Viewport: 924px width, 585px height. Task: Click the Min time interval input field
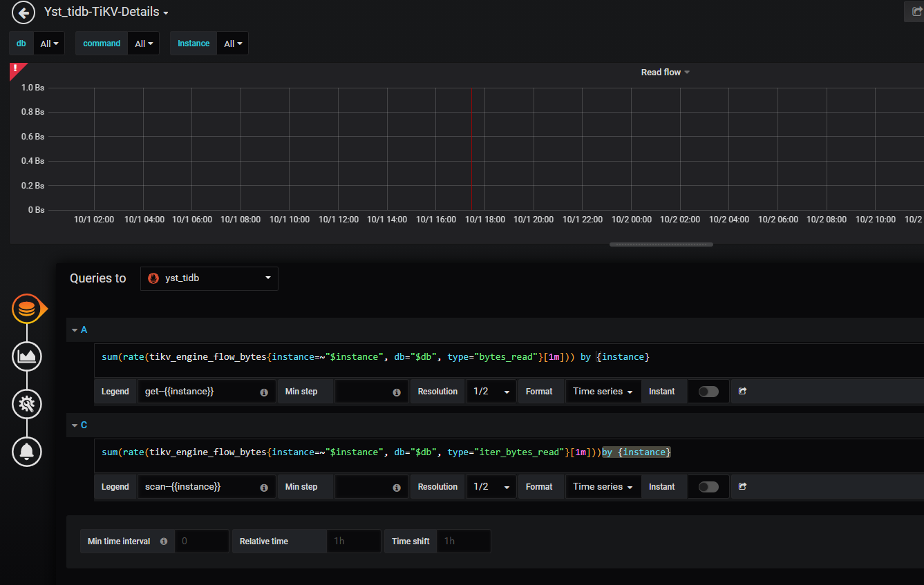click(201, 541)
